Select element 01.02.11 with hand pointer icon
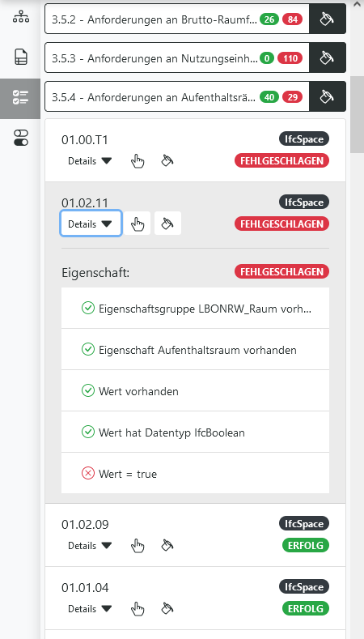The width and height of the screenshot is (364, 639). (x=138, y=224)
